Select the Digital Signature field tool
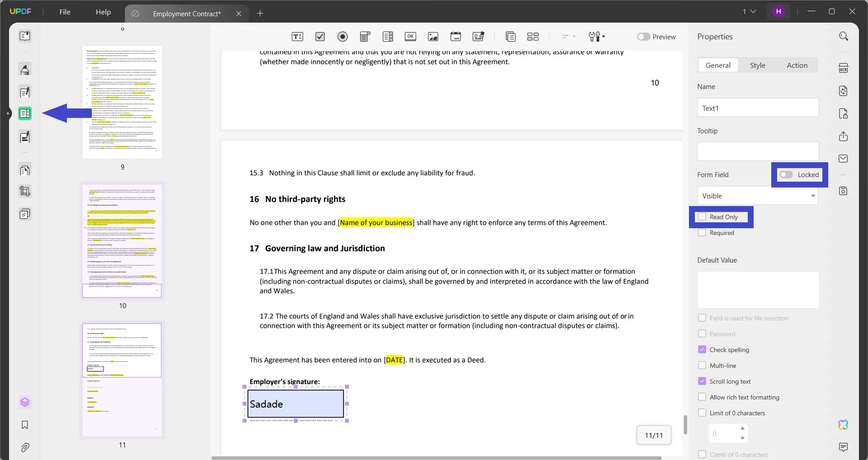868x460 pixels. coord(478,37)
